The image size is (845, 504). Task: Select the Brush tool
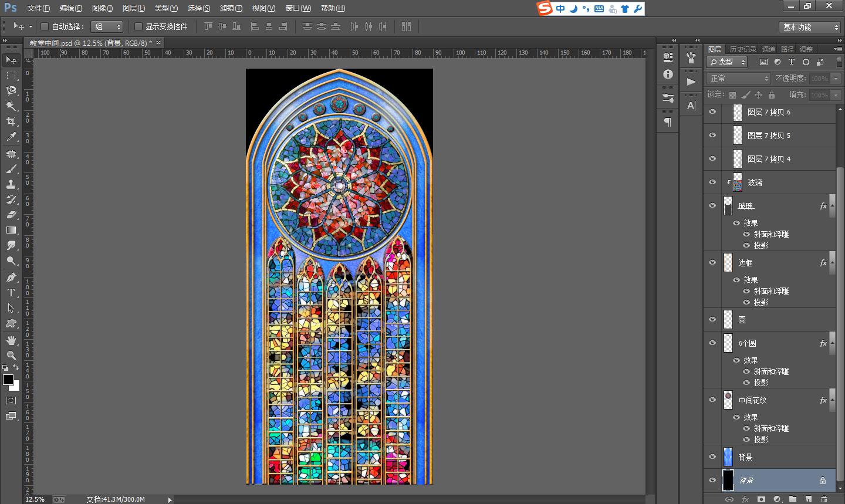click(11, 169)
